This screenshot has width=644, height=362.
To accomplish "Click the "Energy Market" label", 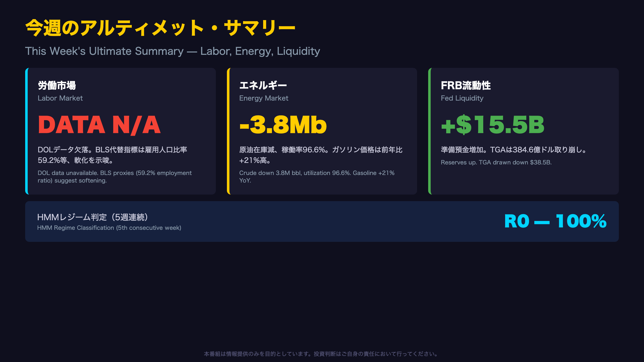I will click(264, 98).
